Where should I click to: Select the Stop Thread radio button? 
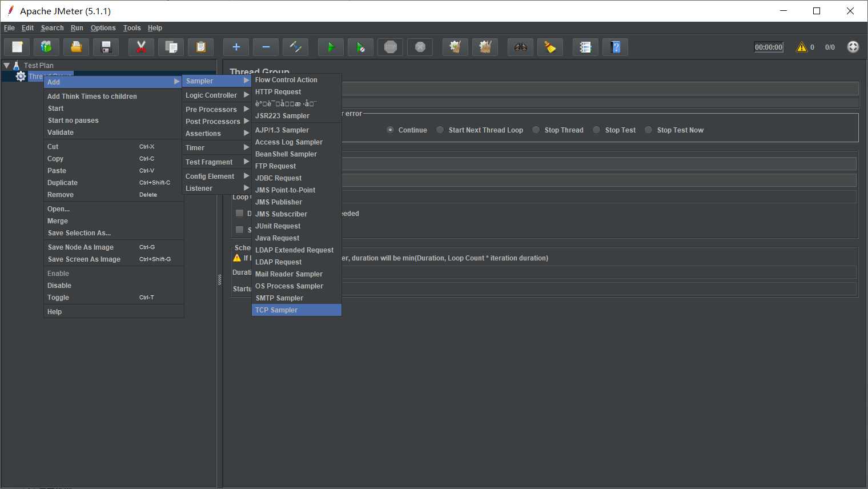click(x=536, y=130)
